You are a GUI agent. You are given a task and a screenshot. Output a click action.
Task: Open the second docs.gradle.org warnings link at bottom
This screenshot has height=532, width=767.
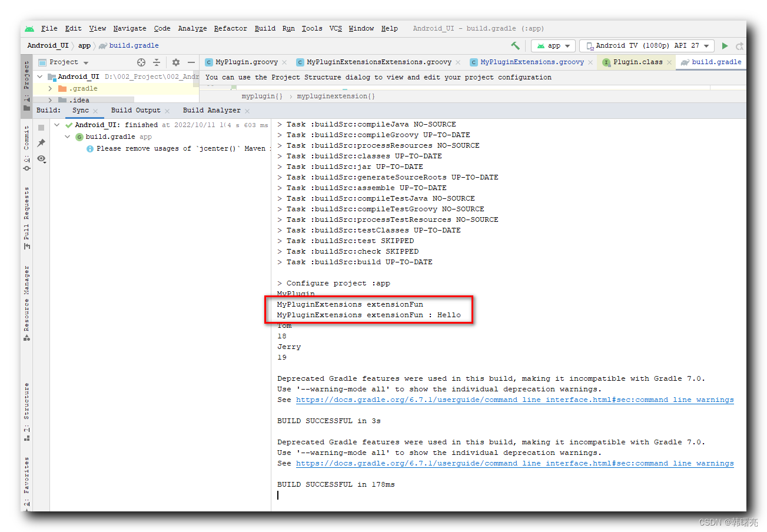[x=514, y=463]
